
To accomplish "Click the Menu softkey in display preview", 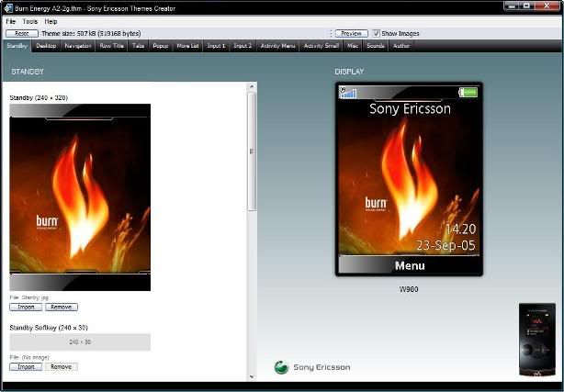I will coord(410,265).
